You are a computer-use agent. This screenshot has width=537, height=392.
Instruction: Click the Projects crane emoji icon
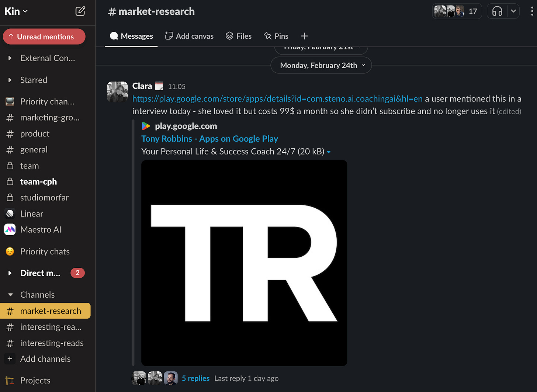click(10, 381)
